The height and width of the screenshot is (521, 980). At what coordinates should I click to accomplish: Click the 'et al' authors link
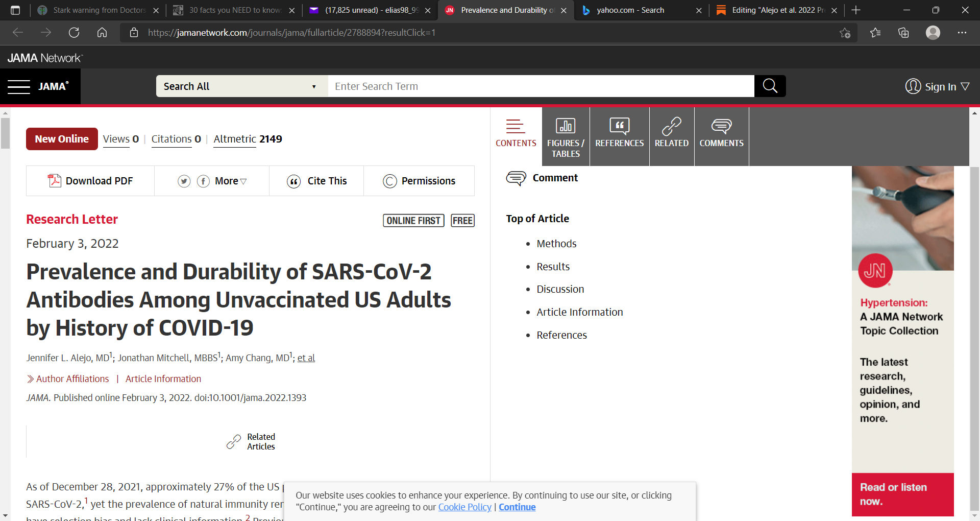click(306, 358)
